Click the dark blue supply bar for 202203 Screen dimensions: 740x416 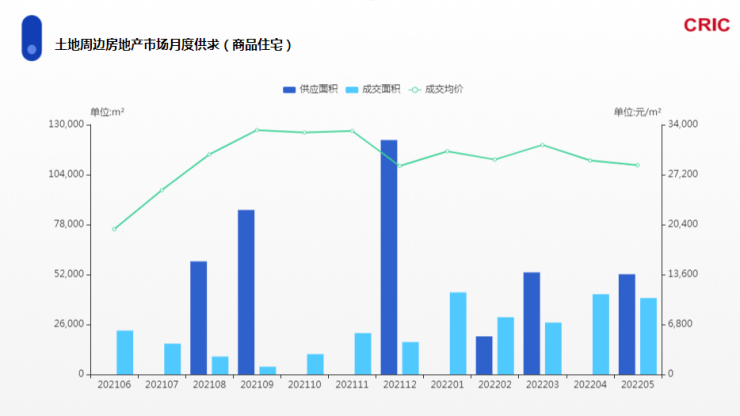(531, 323)
